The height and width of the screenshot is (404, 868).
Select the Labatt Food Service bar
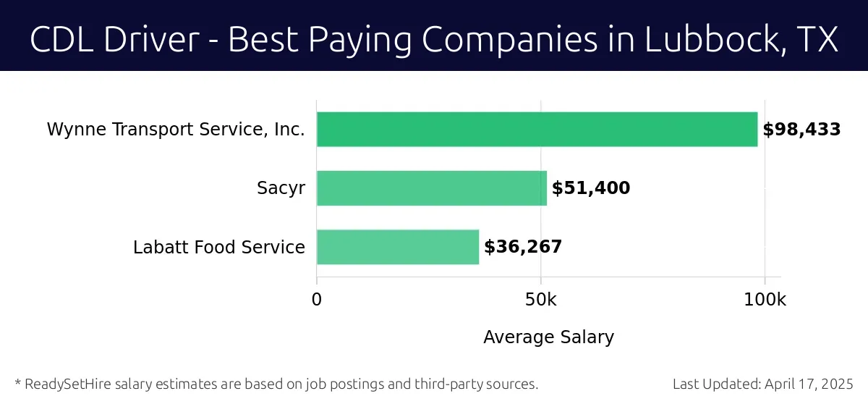(398, 247)
